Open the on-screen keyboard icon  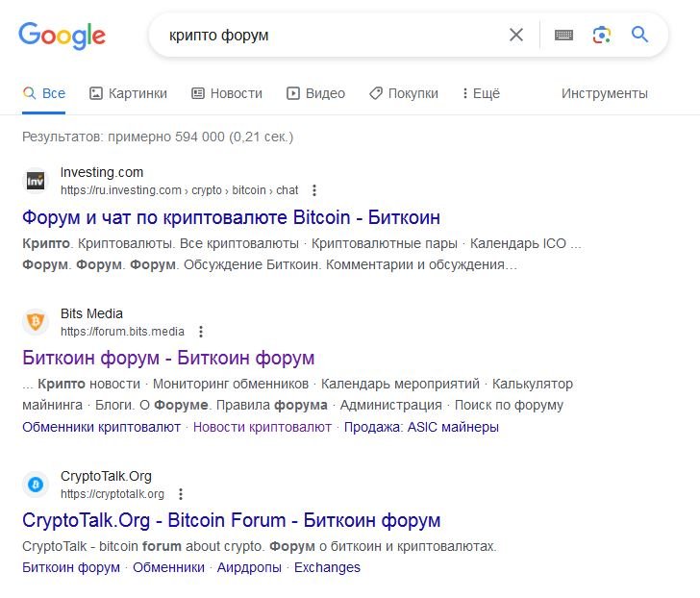(563, 35)
